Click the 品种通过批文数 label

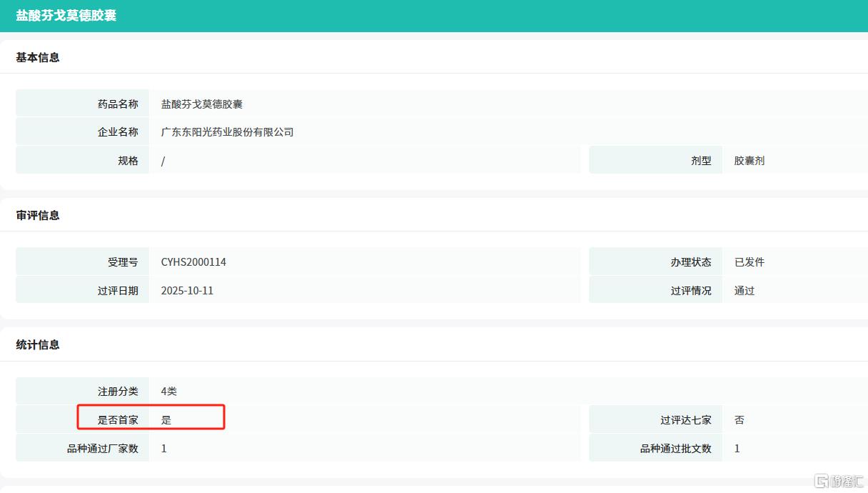pos(675,449)
